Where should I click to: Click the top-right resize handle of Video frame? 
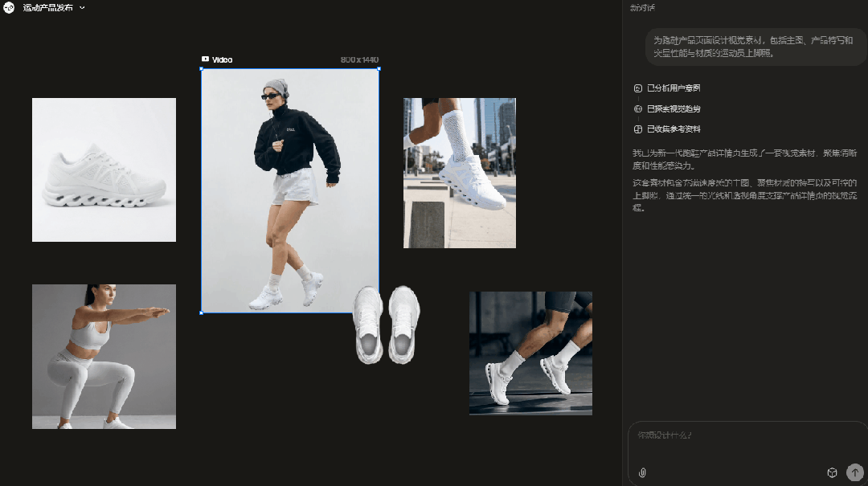click(x=379, y=69)
